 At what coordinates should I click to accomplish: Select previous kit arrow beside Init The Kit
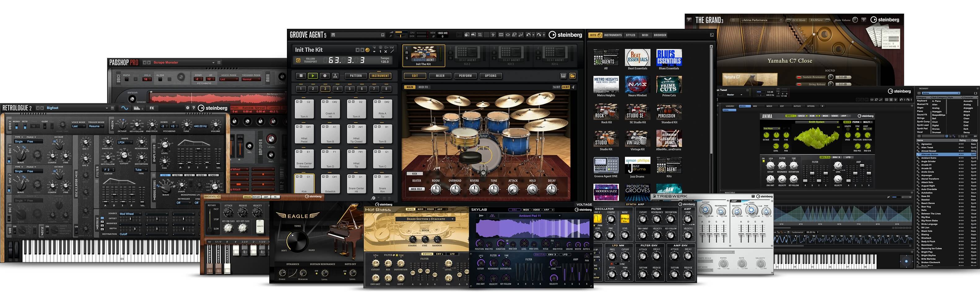358,50
